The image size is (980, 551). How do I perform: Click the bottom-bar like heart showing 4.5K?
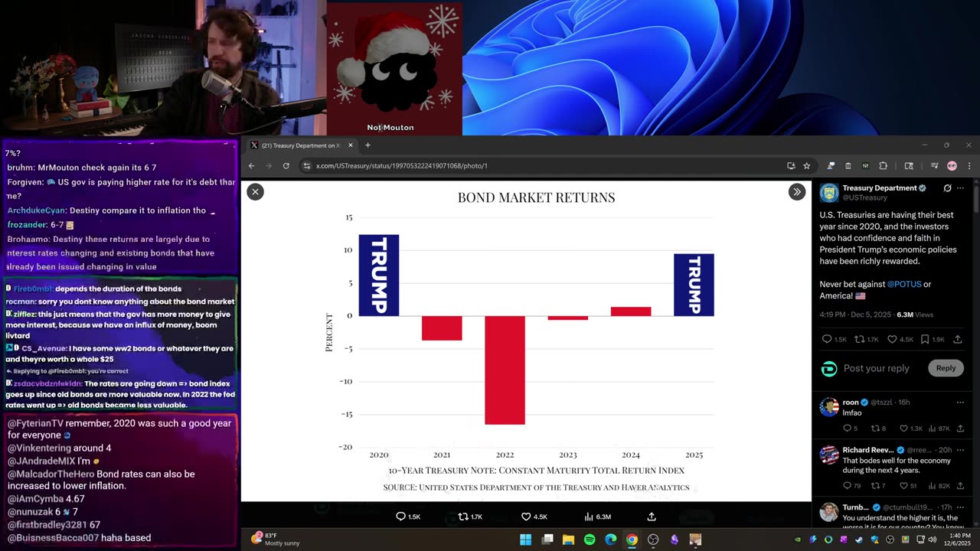526,517
